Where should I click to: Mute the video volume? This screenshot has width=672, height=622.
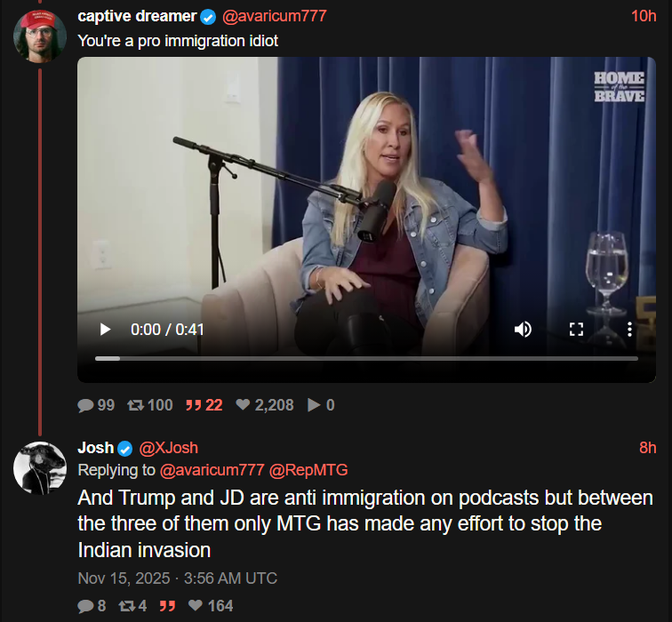524,330
